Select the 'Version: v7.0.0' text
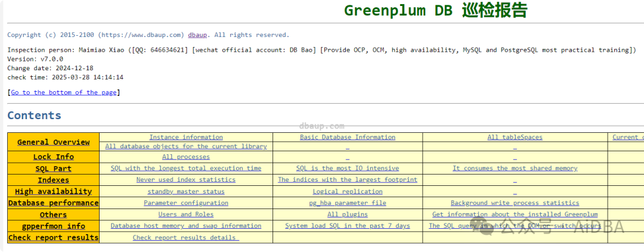Viewport: 644px width, 252px height. [x=35, y=59]
